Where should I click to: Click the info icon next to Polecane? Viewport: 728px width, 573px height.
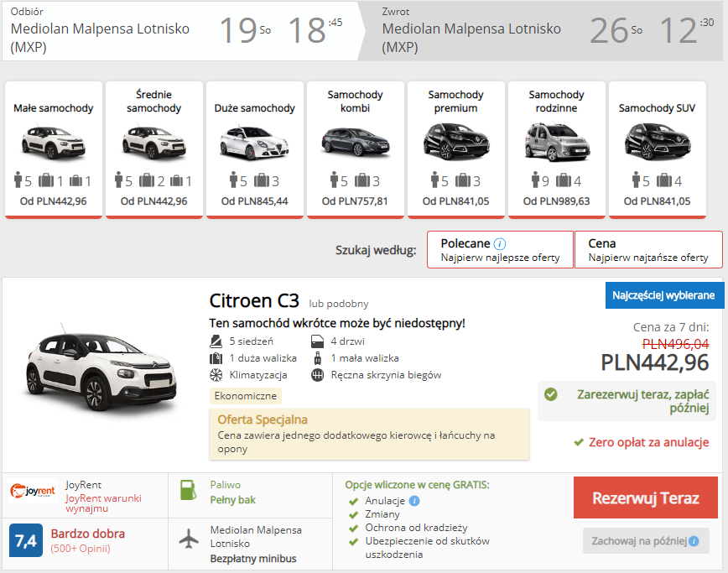(x=500, y=244)
